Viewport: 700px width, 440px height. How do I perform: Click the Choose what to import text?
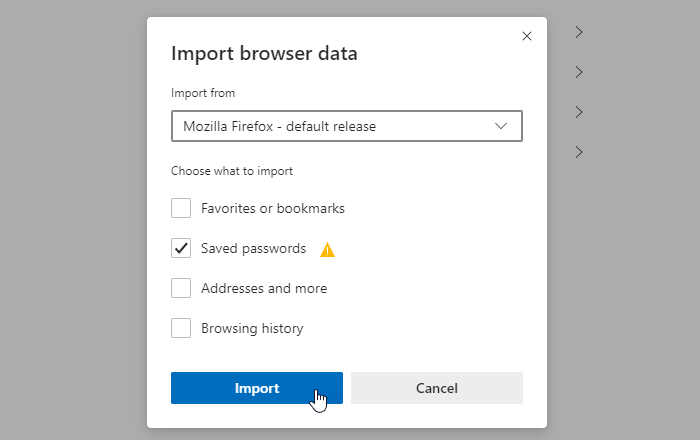[x=232, y=171]
